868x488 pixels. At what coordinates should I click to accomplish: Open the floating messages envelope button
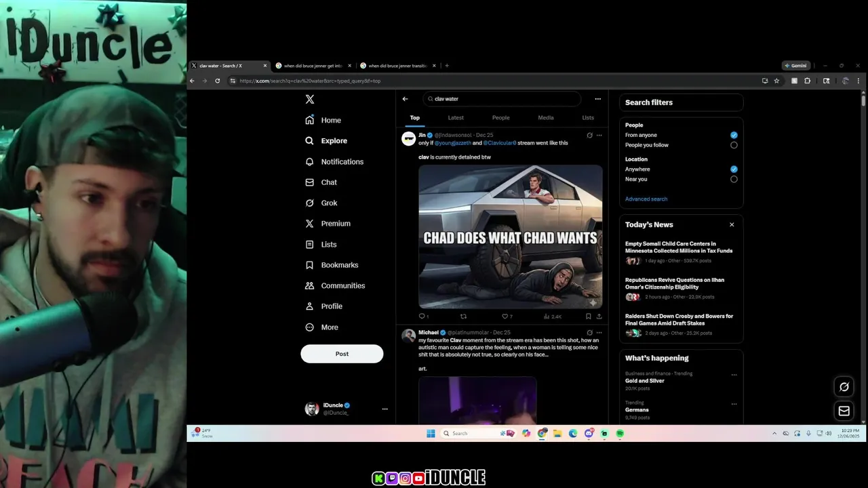point(844,411)
